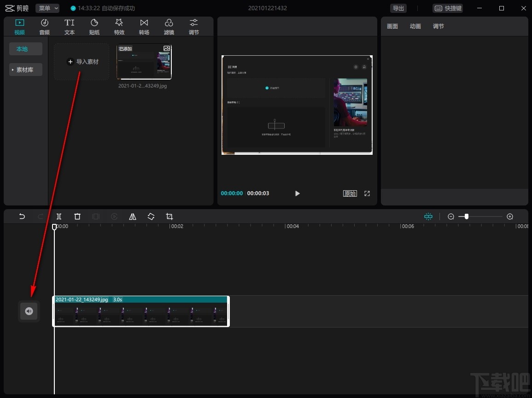Delete the selected clip with trash icon
Screen dimensions: 532x398
[77, 217]
